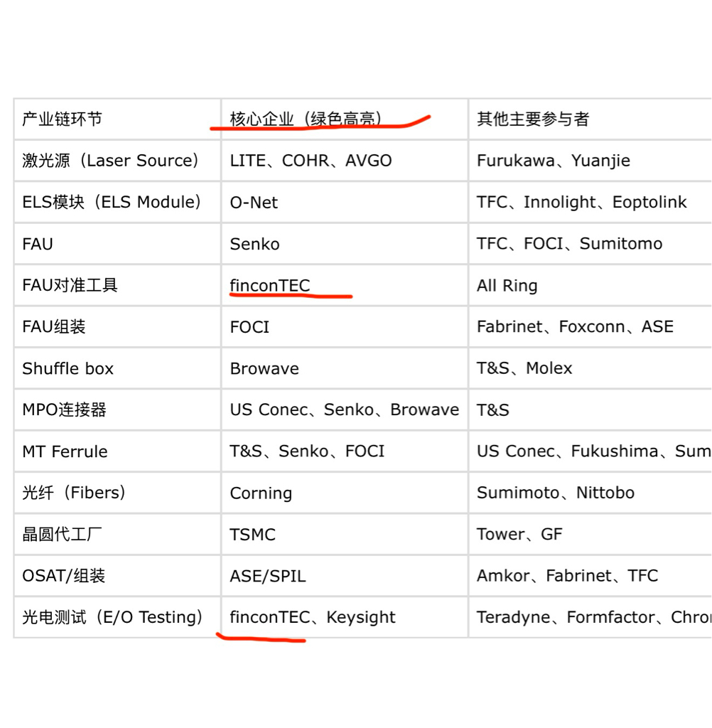Select the cell 'TFC、FOCI、Sumitomo'
712x728 pixels.
(590, 243)
